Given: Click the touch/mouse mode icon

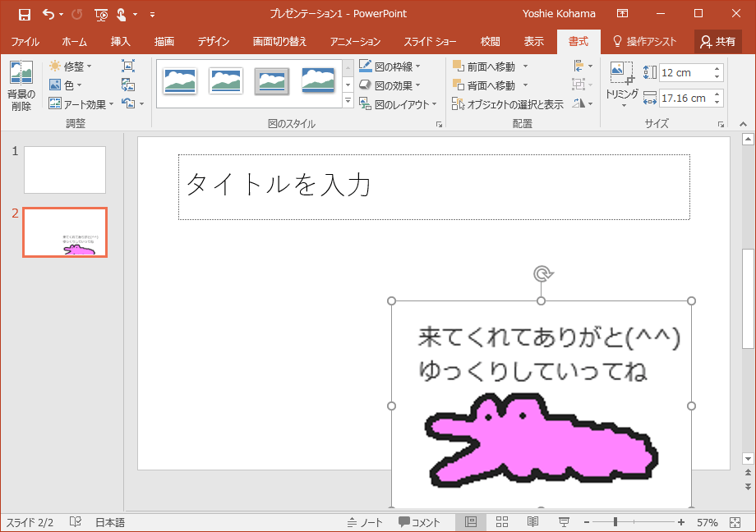Looking at the screenshot, I should [121, 15].
